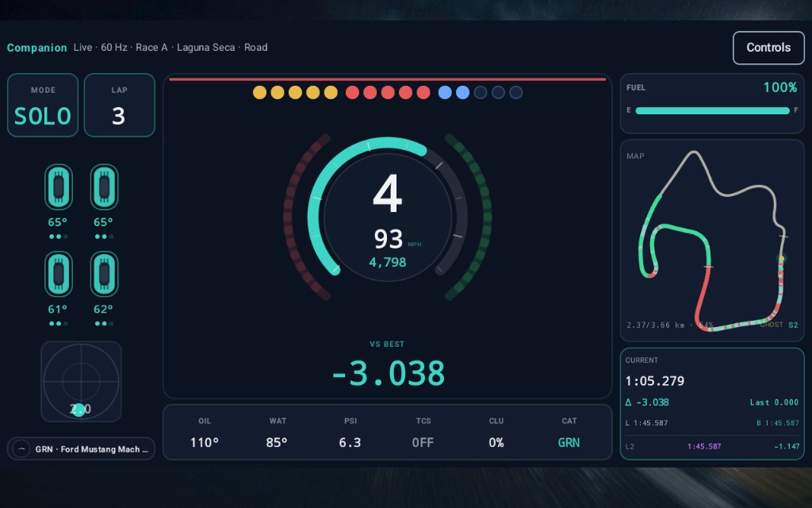This screenshot has width=812, height=508.
Task: Toggle the TCS OFF indicator
Action: [423, 433]
